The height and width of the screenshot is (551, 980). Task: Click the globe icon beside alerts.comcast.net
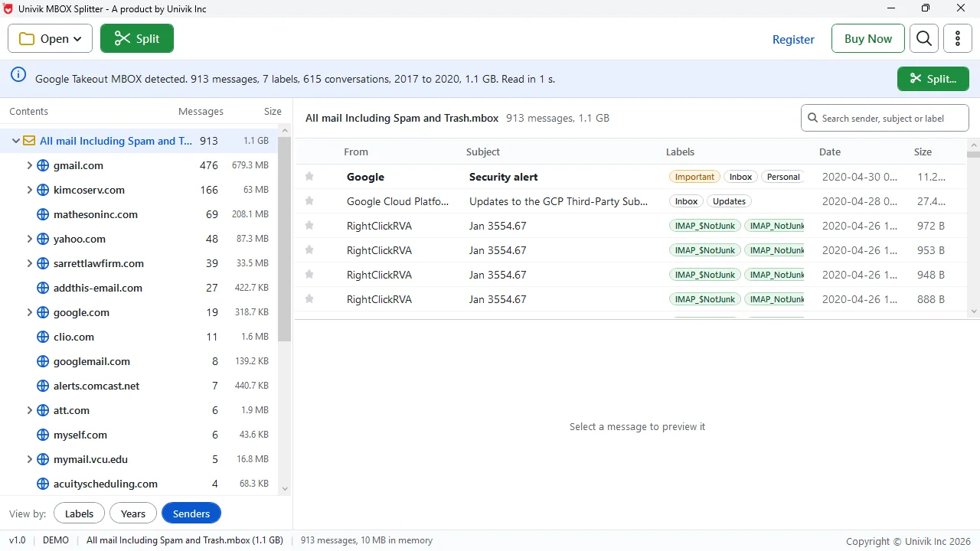tap(43, 386)
